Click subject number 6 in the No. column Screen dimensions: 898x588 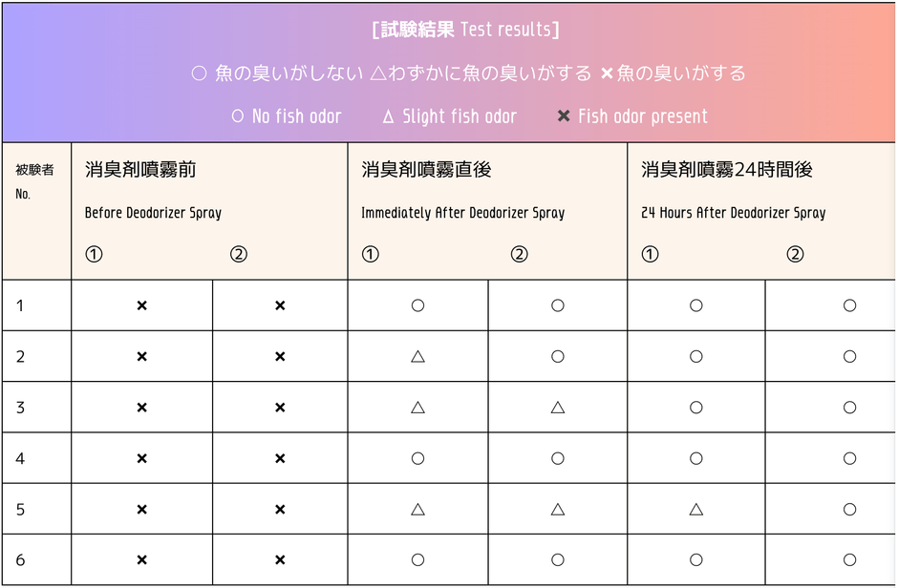[21, 560]
